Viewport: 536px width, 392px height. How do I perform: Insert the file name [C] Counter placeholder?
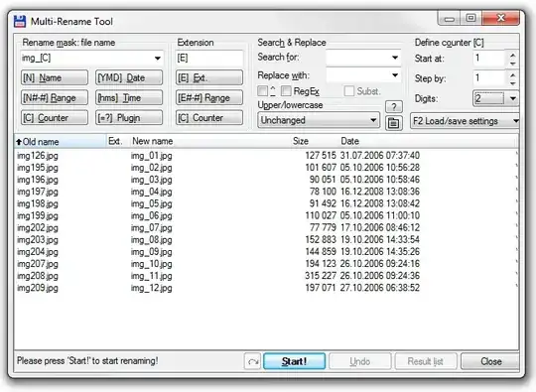click(55, 117)
